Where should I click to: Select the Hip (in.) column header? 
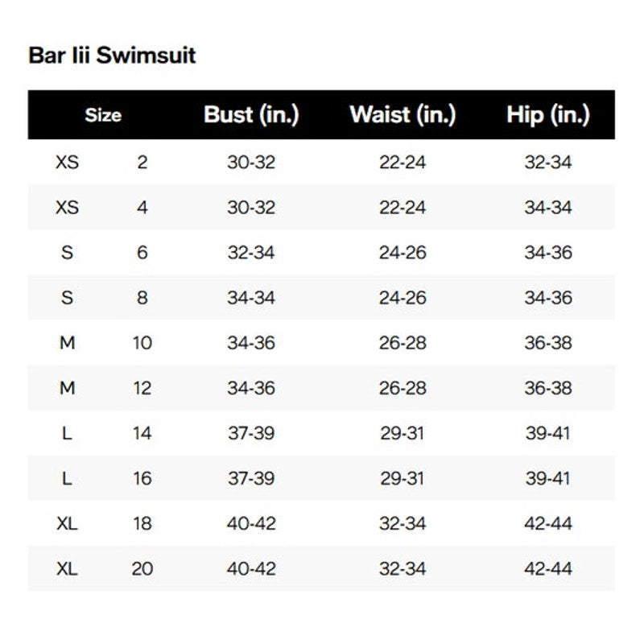pyautogui.click(x=547, y=114)
